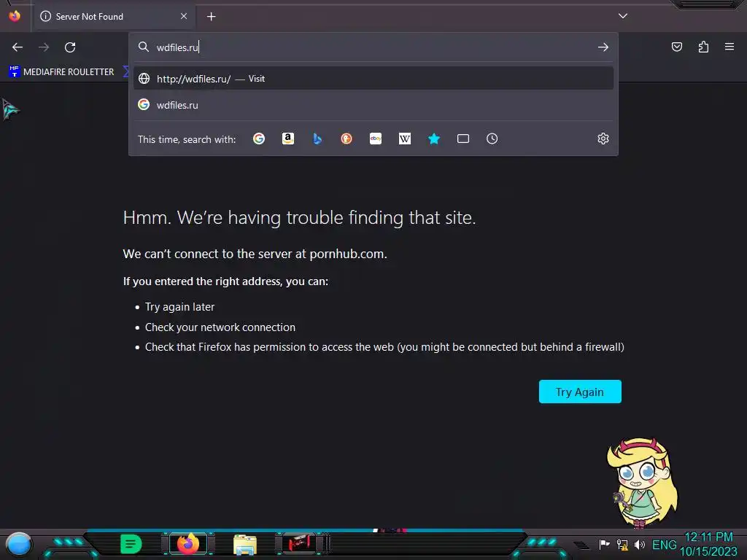
Task: Search bookmarks using the star icon
Action: pyautogui.click(x=434, y=139)
